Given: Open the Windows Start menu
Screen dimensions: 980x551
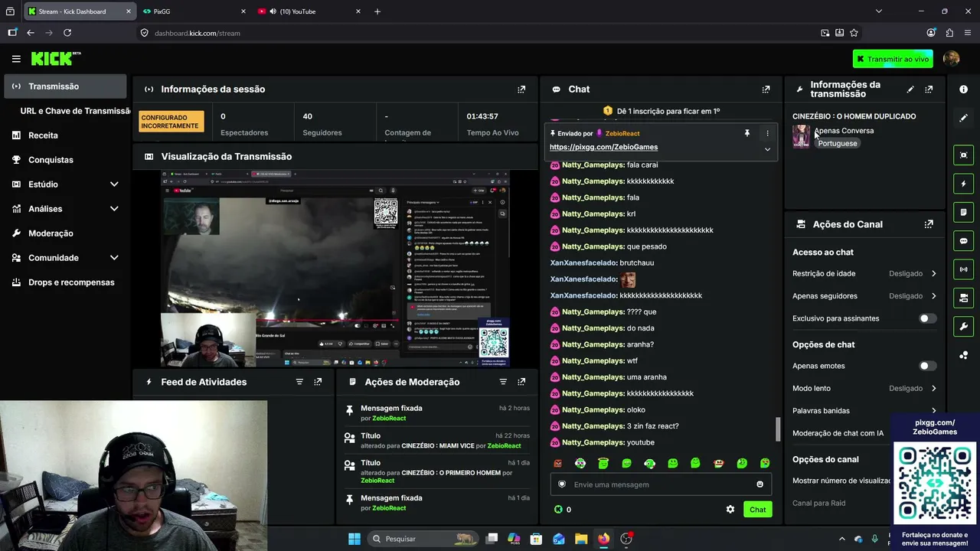Looking at the screenshot, I should coord(354,539).
